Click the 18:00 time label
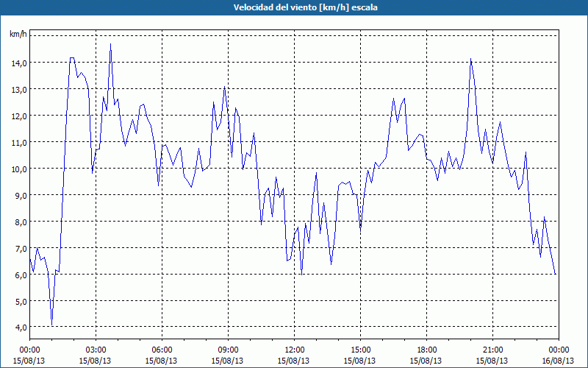This screenshot has width=588, height=368. [x=426, y=350]
